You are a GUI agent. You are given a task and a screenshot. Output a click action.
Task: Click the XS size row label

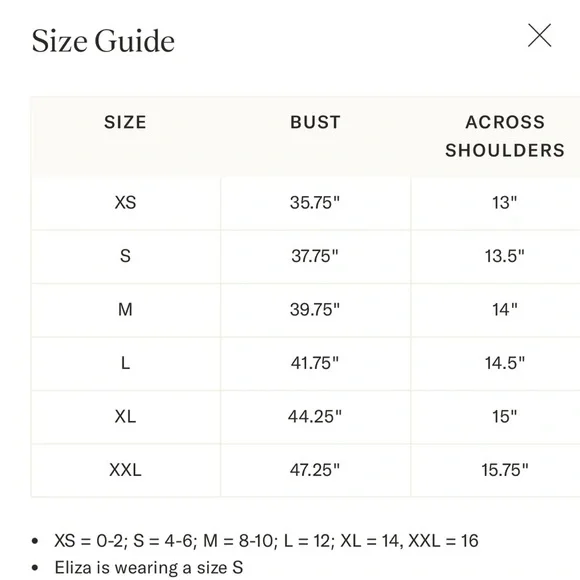pyautogui.click(x=125, y=203)
